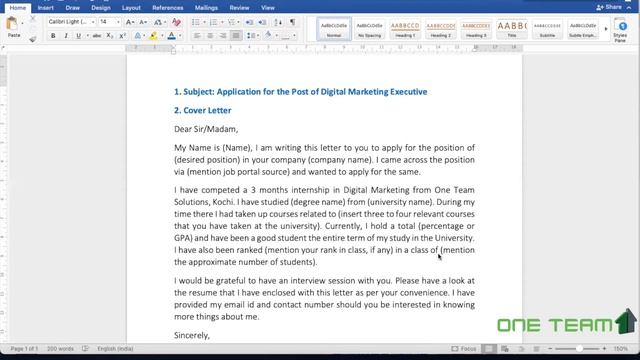Screen dimensions: 640x360
Task: Apply the No Spacing style
Action: 369,29
